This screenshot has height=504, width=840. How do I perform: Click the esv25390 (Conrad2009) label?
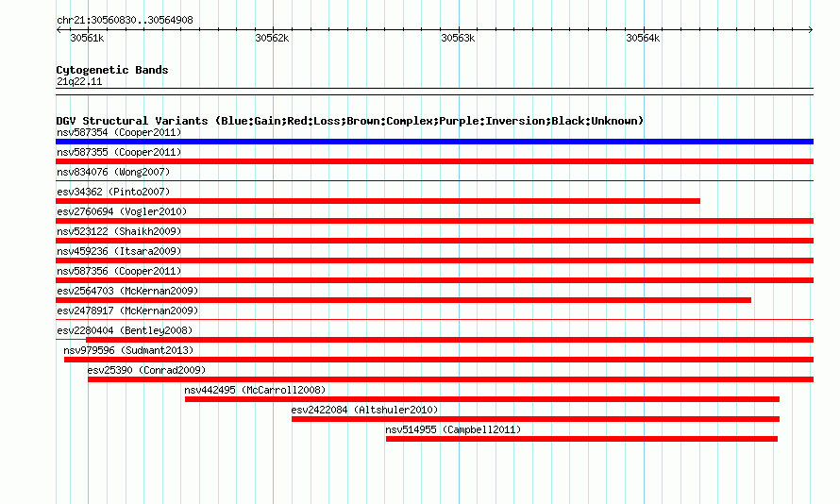click(146, 370)
